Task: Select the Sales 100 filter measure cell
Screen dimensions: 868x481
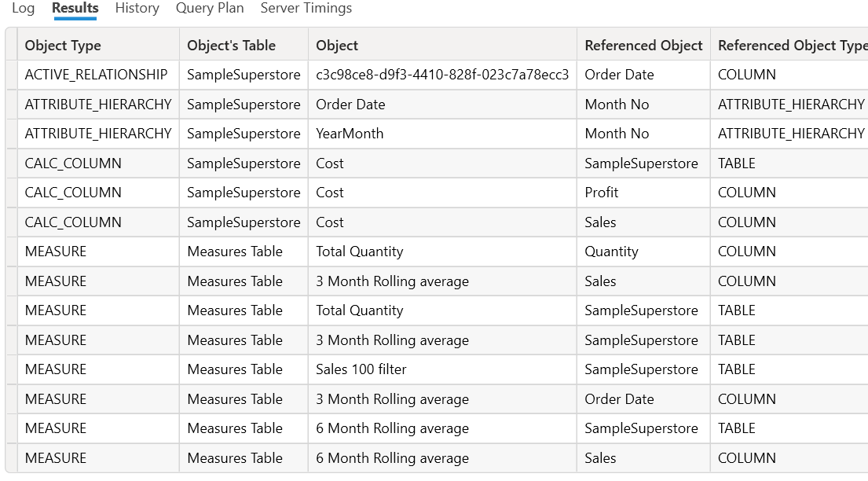Action: [361, 369]
